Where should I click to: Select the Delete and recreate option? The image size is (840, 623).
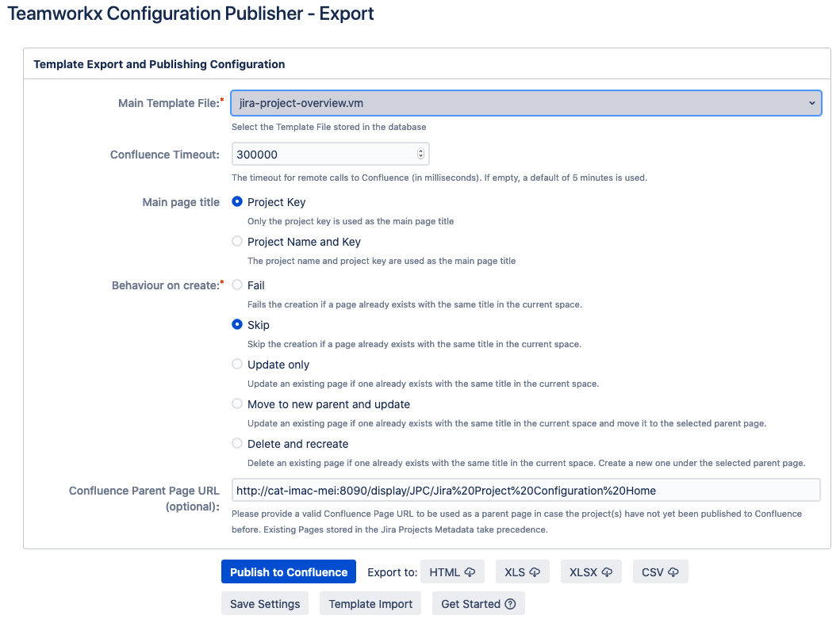pyautogui.click(x=237, y=443)
